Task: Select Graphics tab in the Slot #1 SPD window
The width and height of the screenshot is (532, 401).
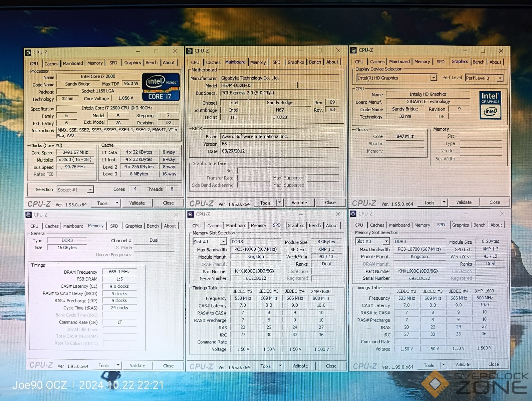Action: click(x=296, y=226)
